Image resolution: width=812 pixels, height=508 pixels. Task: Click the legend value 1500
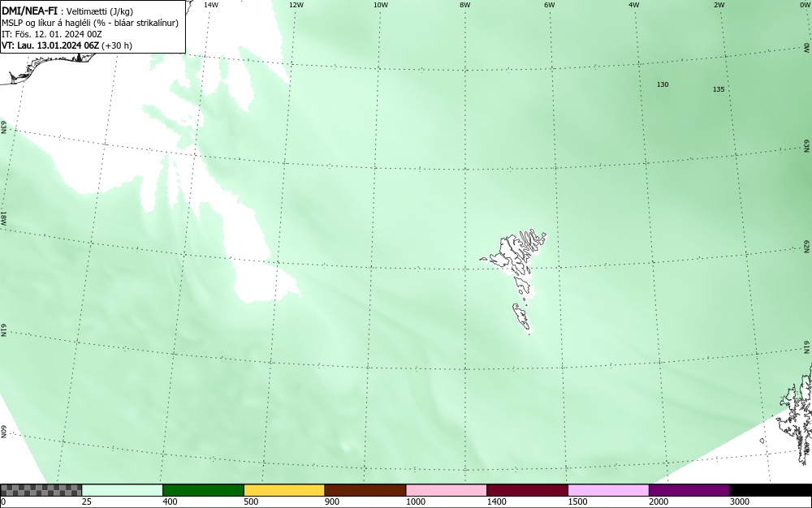[x=577, y=502]
